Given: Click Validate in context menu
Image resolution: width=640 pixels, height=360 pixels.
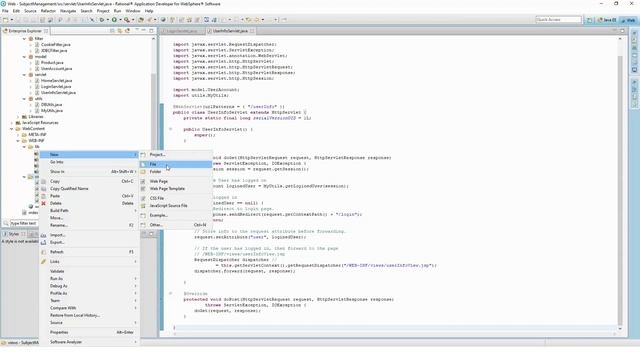Looking at the screenshot, I should coord(89,271).
